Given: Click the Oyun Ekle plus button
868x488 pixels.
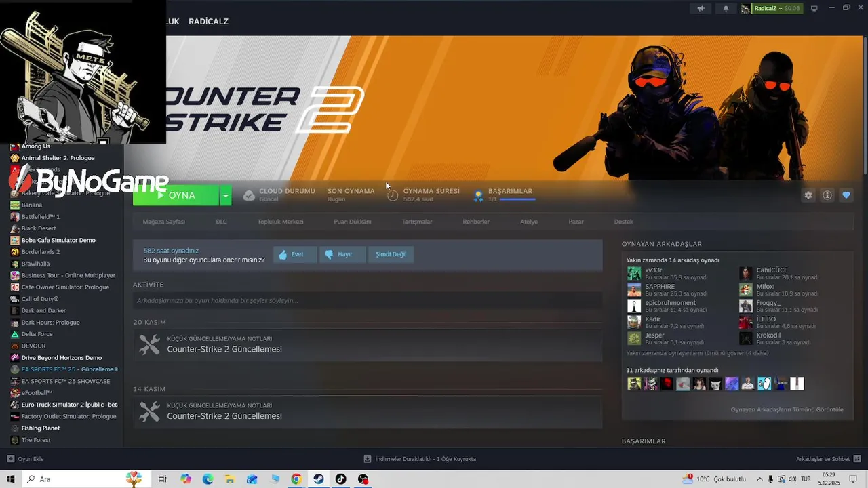Looking at the screenshot, I should pos(25,459).
